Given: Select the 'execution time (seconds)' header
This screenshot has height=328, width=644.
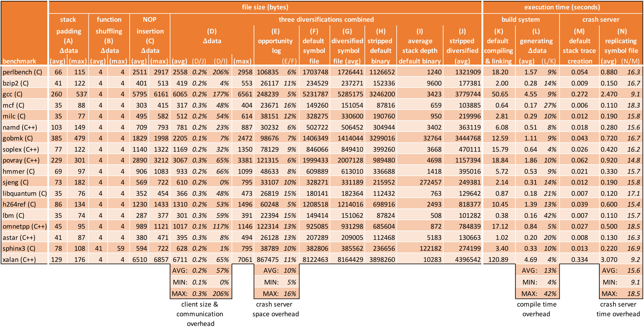Looking at the screenshot, I should 562,7.
